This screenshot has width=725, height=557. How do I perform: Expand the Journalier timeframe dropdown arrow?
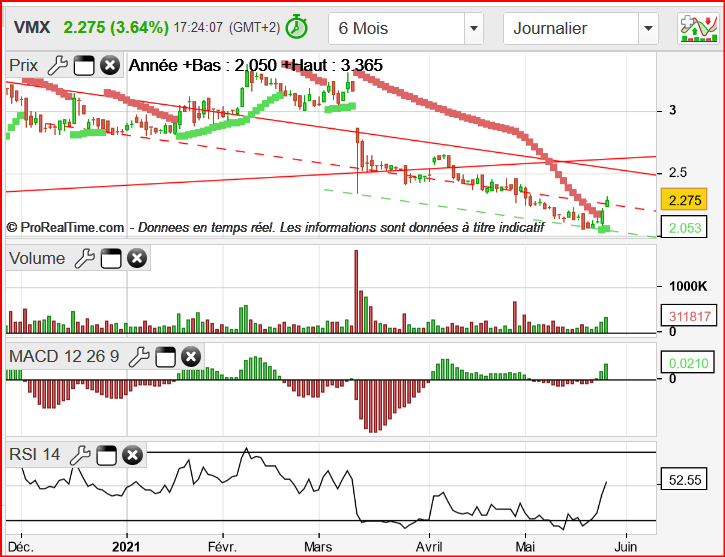[648, 28]
